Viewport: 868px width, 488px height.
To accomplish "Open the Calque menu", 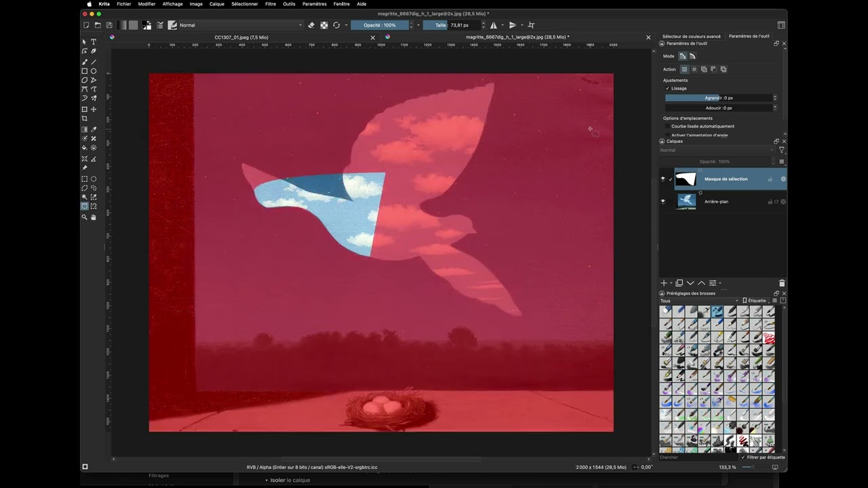I will coord(217,4).
